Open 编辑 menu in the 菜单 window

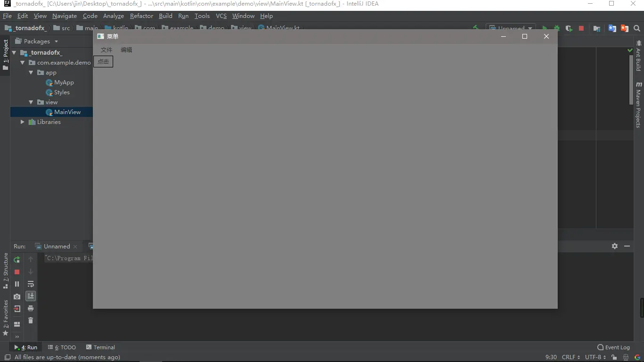point(126,50)
